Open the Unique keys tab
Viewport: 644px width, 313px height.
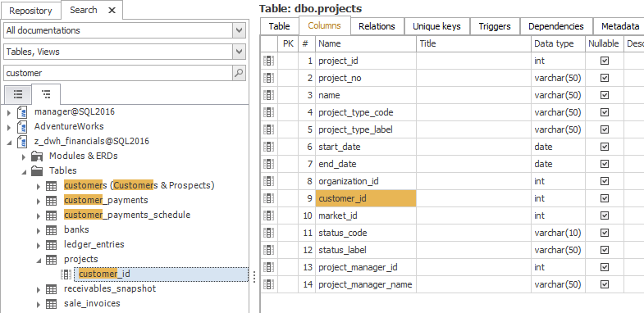tap(436, 26)
